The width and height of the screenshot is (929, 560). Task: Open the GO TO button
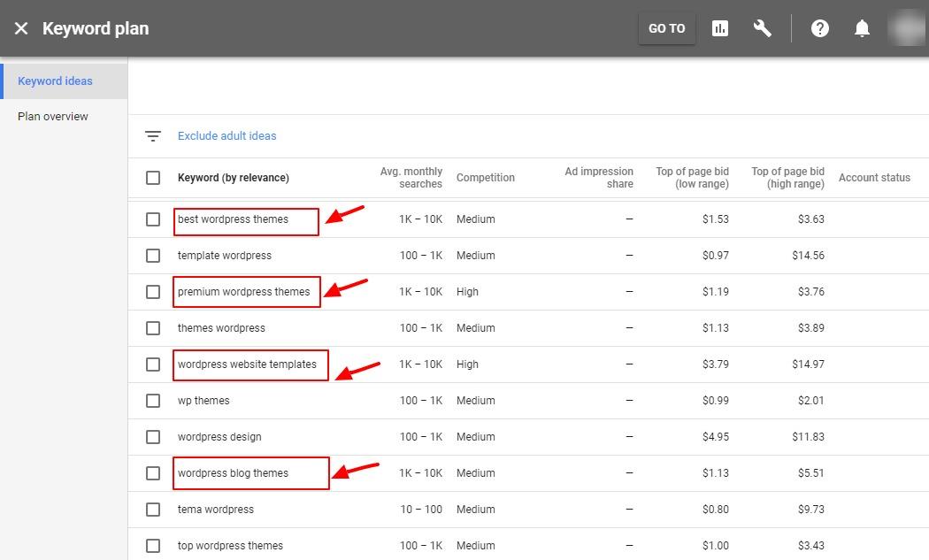666,28
